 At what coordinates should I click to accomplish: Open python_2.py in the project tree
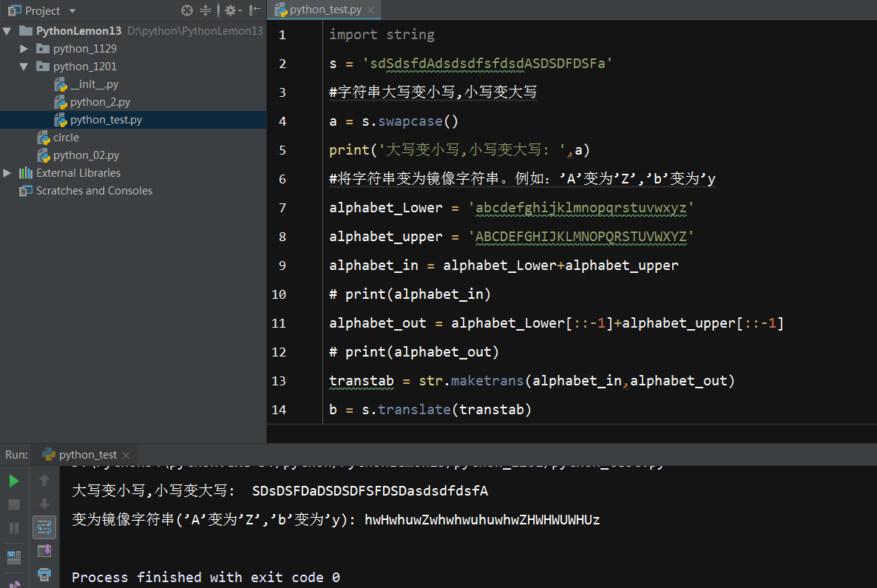pos(100,102)
